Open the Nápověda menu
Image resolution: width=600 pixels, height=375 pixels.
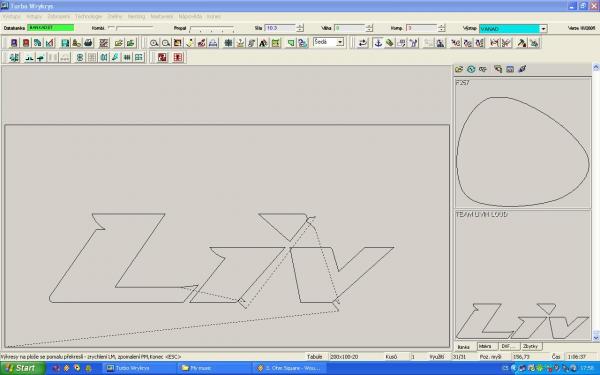(190, 16)
